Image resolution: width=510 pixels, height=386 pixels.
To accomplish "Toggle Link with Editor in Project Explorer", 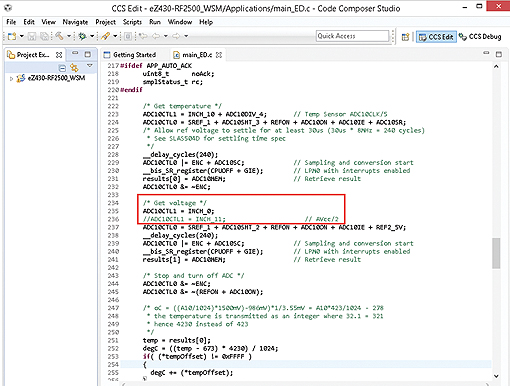I will tap(74, 68).
